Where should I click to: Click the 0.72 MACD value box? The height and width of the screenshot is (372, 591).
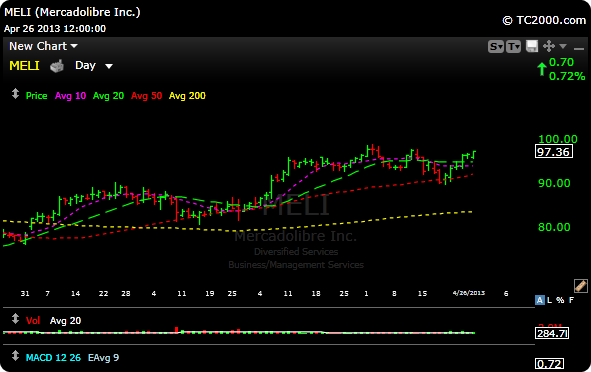[x=550, y=364]
